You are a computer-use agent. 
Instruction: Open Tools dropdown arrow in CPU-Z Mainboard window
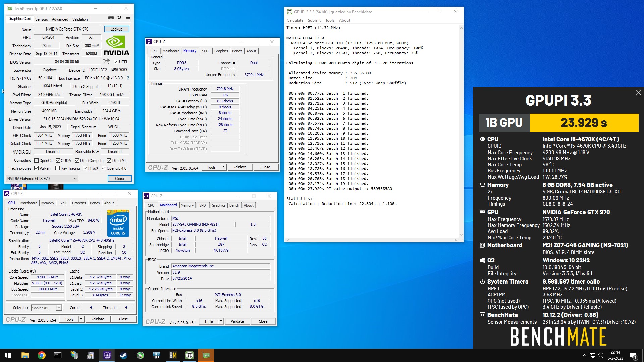[x=221, y=321]
